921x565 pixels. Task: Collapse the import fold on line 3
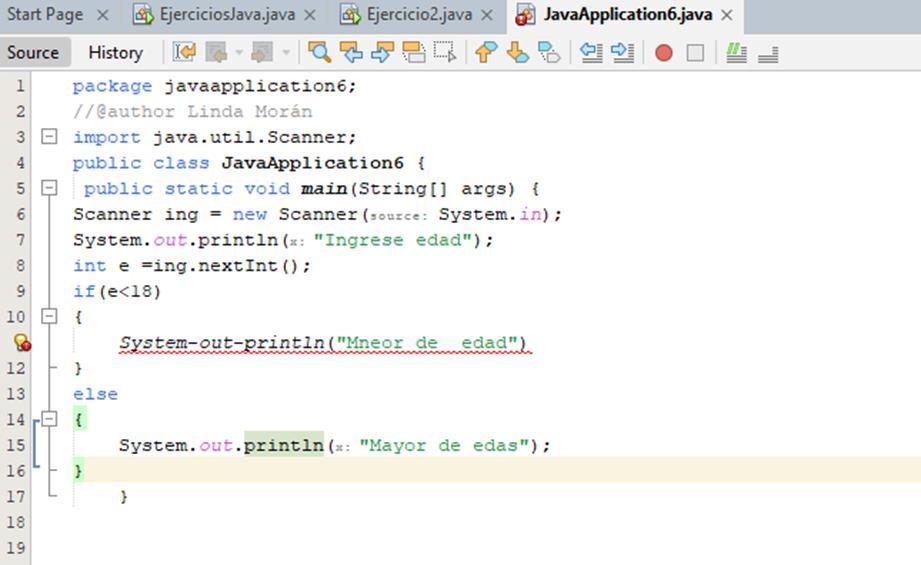(49, 137)
